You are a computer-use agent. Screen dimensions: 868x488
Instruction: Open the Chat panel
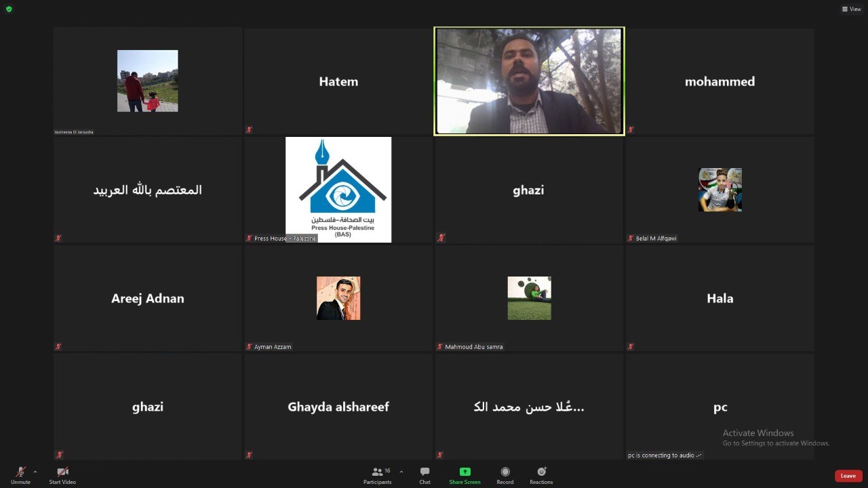click(x=425, y=472)
